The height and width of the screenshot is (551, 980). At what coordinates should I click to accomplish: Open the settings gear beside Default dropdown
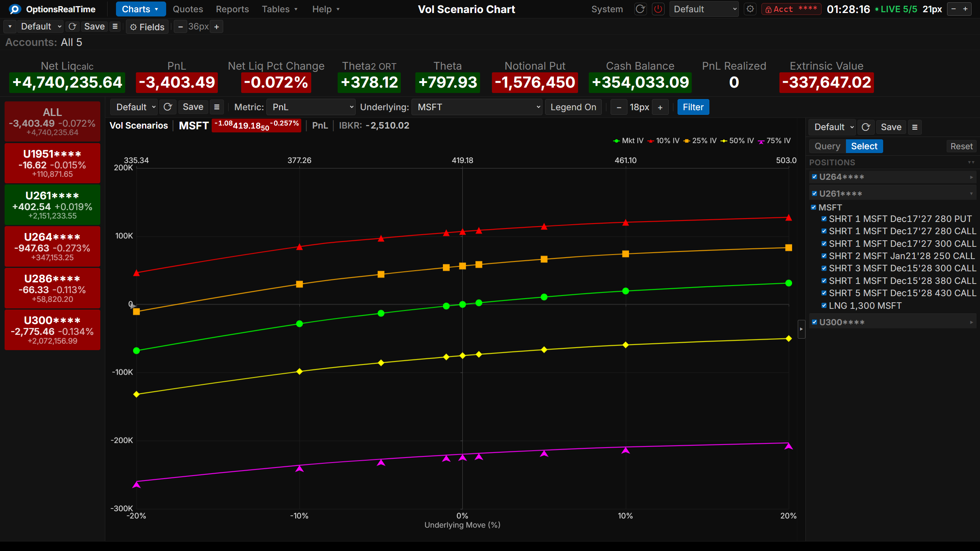tap(750, 9)
